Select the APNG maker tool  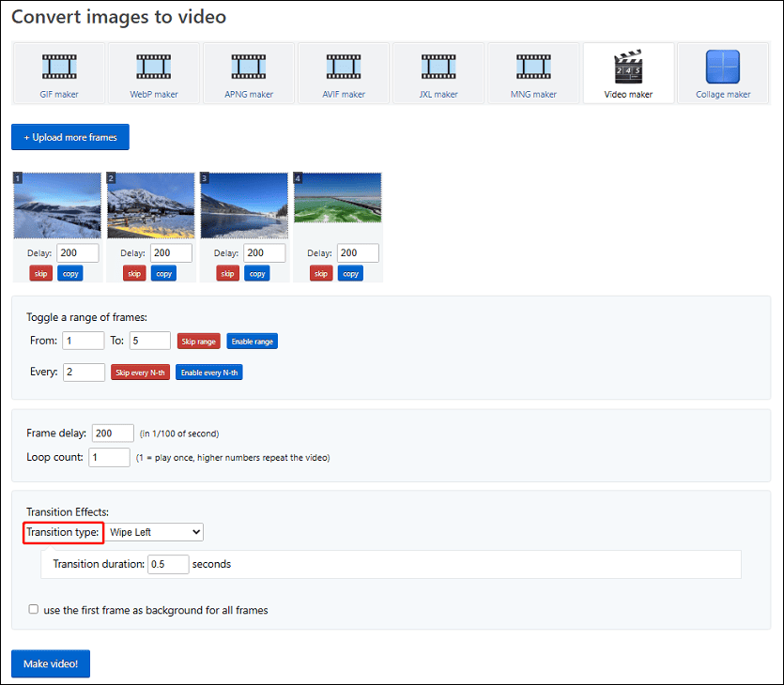pos(248,73)
